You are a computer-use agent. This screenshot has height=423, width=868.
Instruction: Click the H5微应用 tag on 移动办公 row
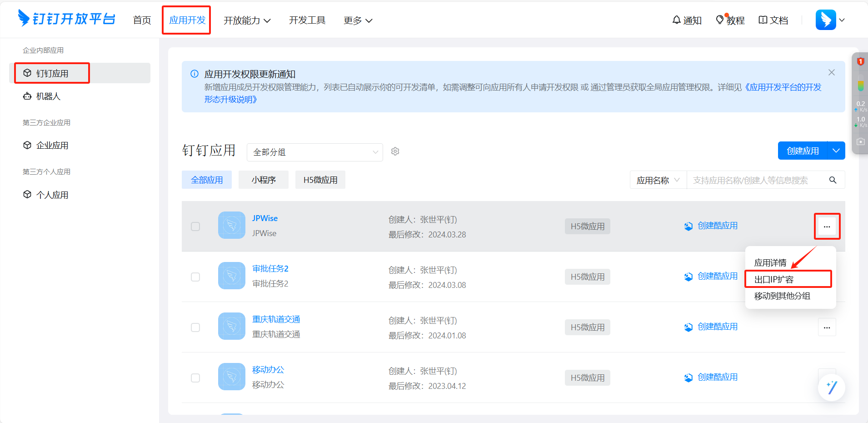tap(588, 378)
